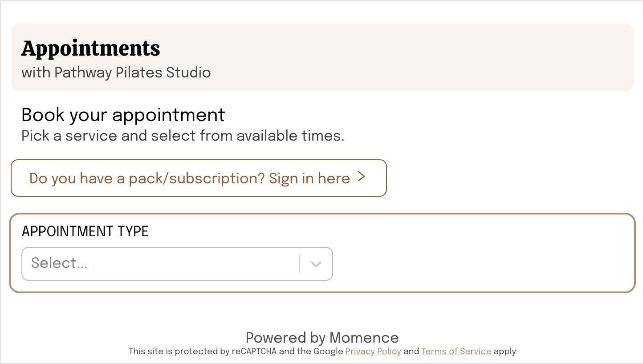Click the pack/subscription Sign in here button
643x364 pixels.
click(199, 178)
